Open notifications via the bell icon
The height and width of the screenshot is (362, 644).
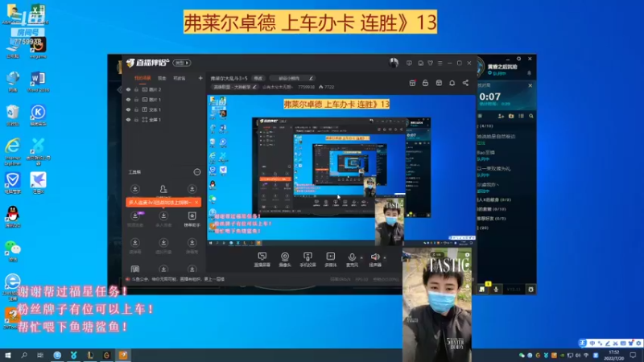point(452,83)
